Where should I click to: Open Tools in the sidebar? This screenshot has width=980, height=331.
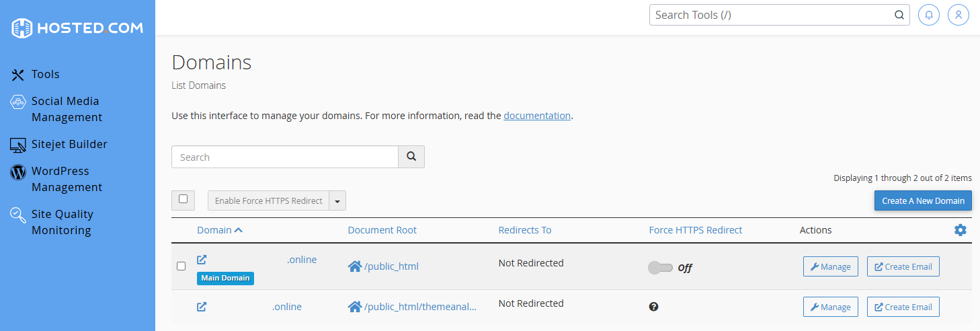(46, 75)
